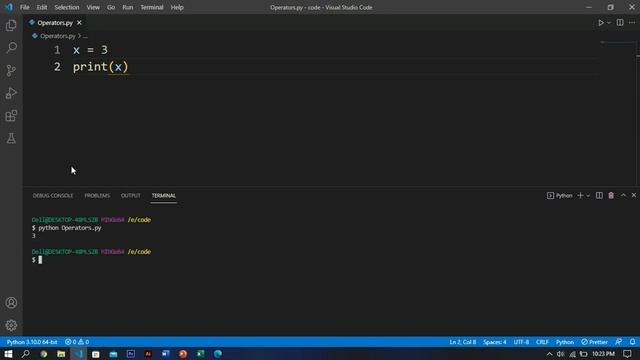
Task: Click Python 3.10.0 64-bit interpreter selector
Action: point(32,342)
